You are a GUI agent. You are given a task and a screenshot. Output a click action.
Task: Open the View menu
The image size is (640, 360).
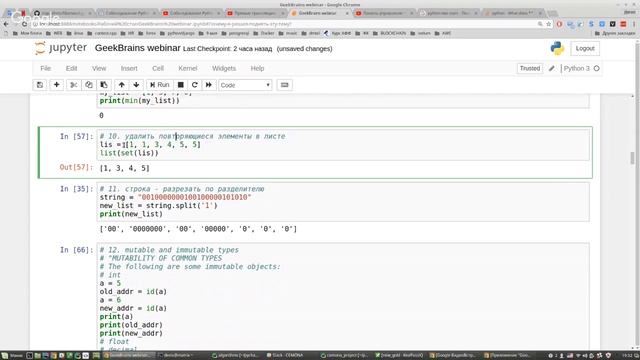click(x=99, y=69)
